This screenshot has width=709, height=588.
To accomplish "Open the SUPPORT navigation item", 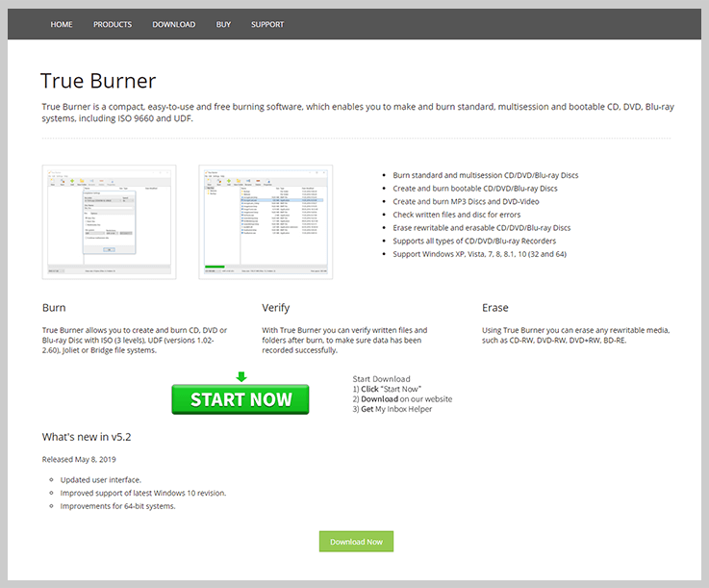I will (267, 24).
